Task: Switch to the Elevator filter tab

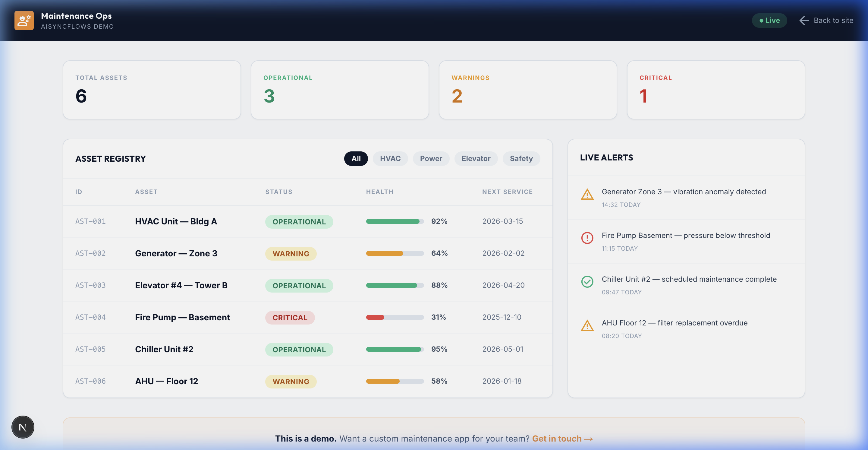Action: click(x=476, y=158)
